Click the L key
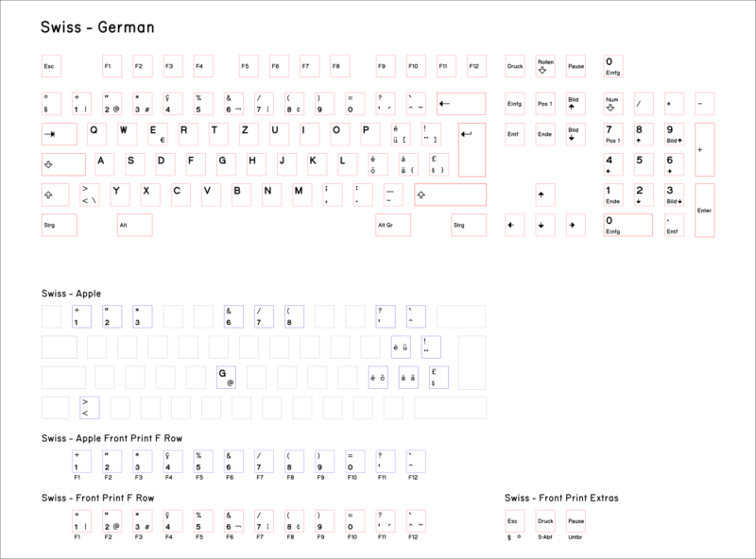 tap(348, 164)
